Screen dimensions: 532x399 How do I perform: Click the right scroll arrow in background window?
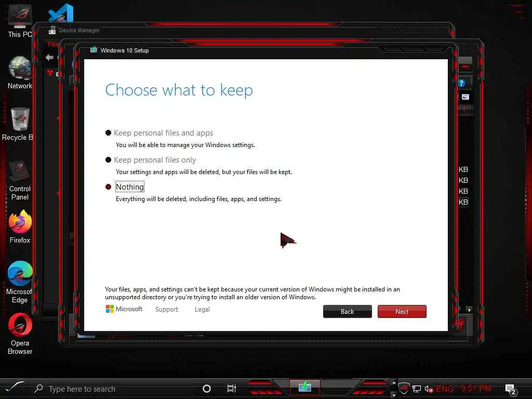[469, 310]
